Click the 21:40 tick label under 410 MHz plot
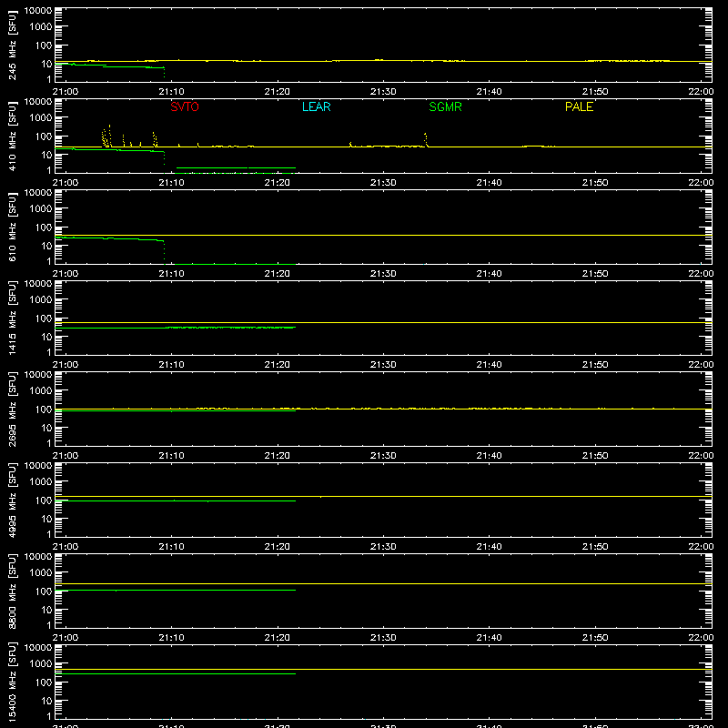 click(x=489, y=183)
